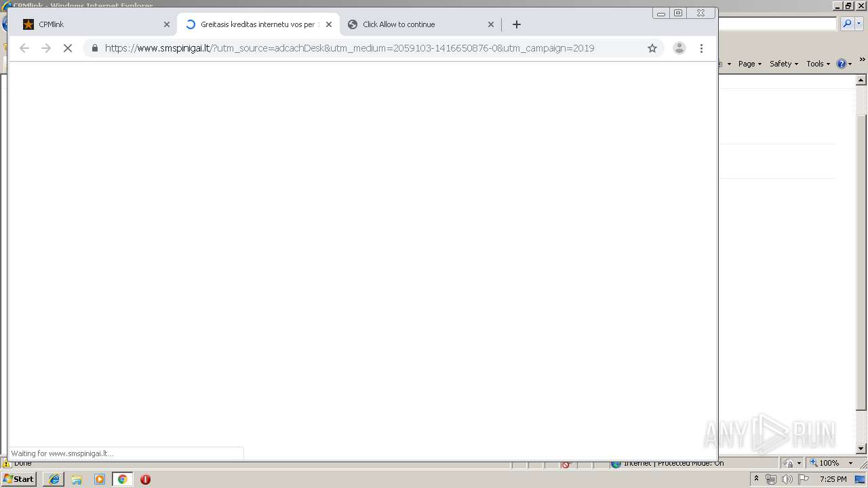Bookmark this page with star
This screenshot has height=488, width=868.
pos(652,48)
